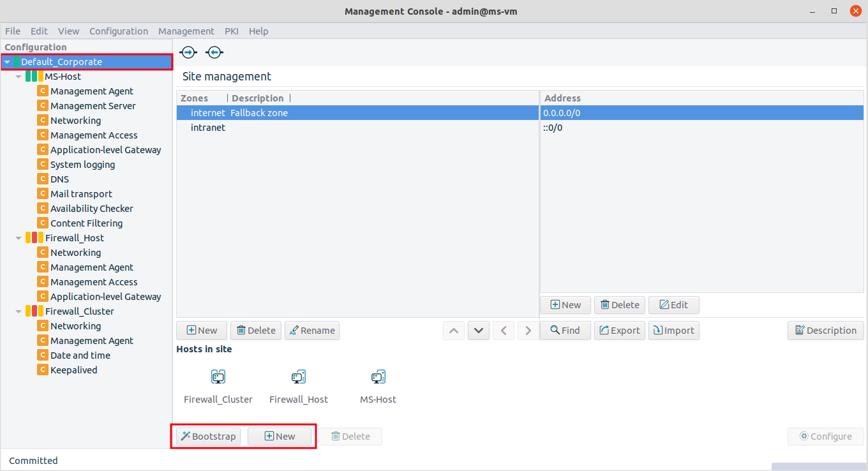Collapse the Default_Corporate site tree
This screenshot has height=471, width=868.
tap(7, 62)
